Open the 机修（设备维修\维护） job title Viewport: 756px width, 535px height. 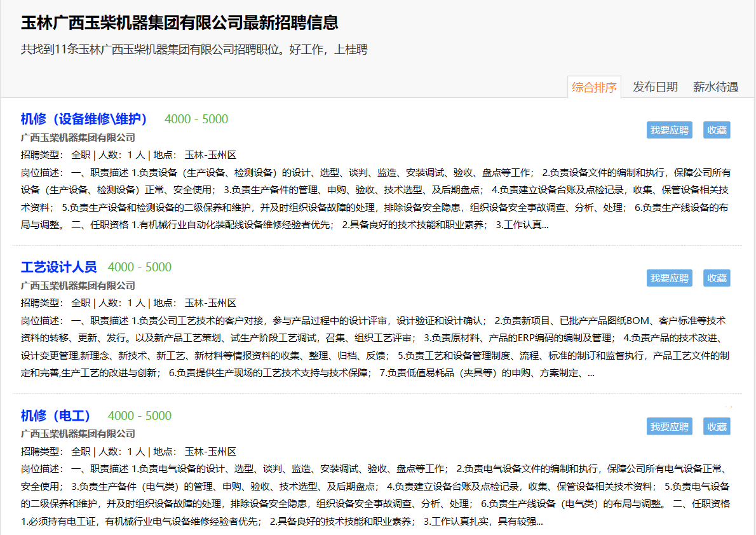[x=84, y=119]
